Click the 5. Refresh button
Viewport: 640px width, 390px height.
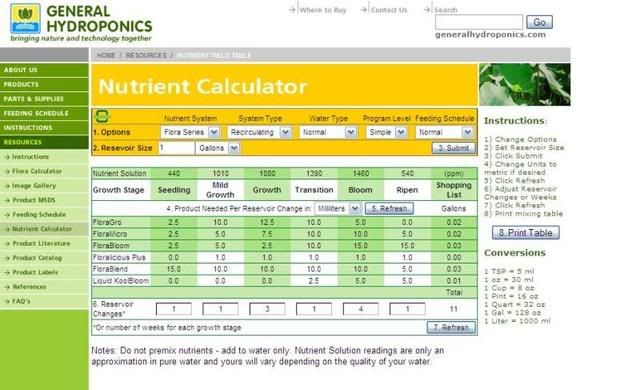point(389,208)
